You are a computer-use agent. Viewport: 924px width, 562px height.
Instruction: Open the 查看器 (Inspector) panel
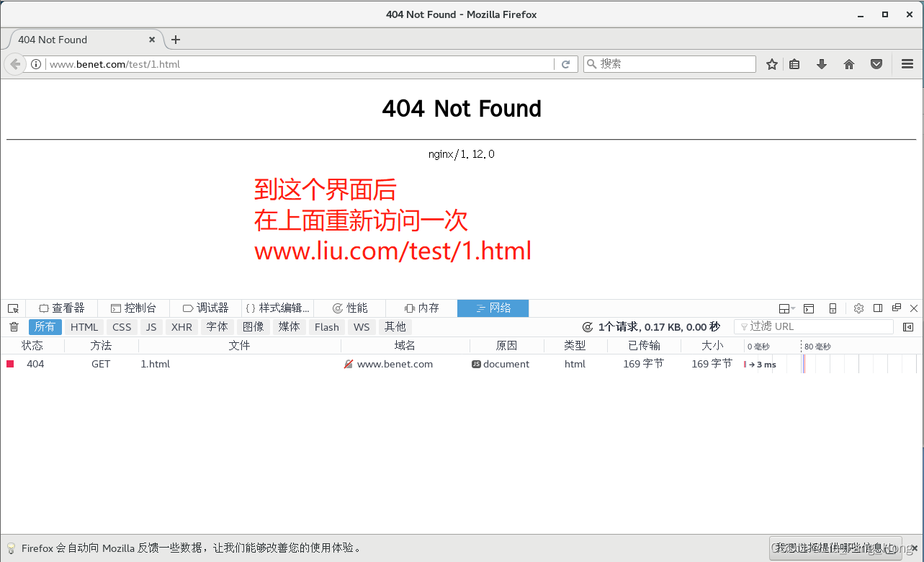[x=61, y=308]
